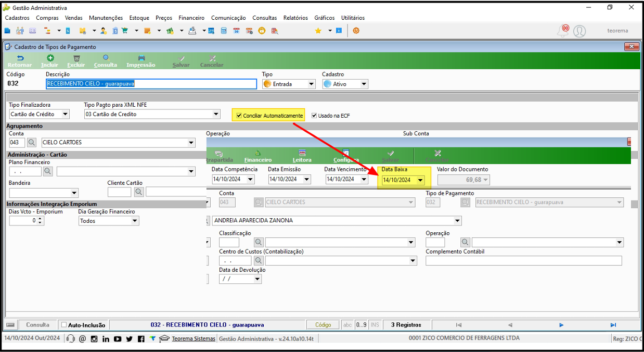Click the Salvar checkmark in Cadastro toolbar

click(181, 58)
